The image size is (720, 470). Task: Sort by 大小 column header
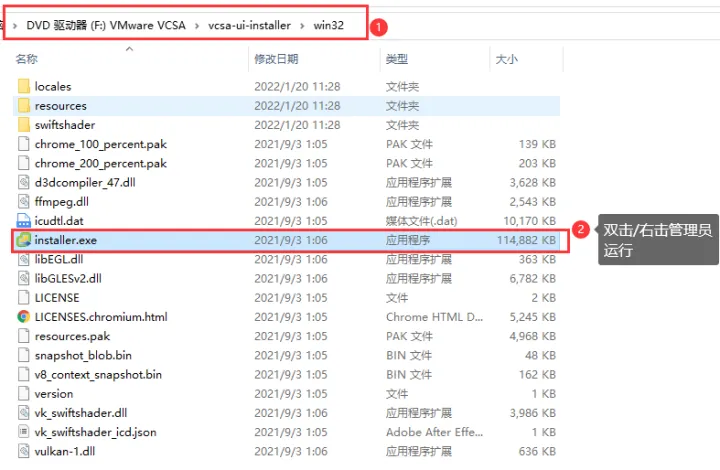(507, 59)
